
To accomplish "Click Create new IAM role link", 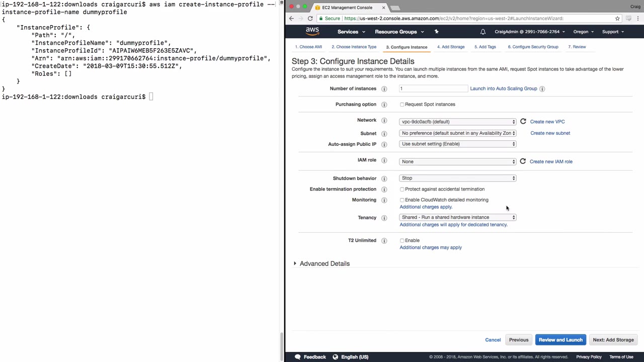I will pyautogui.click(x=551, y=161).
